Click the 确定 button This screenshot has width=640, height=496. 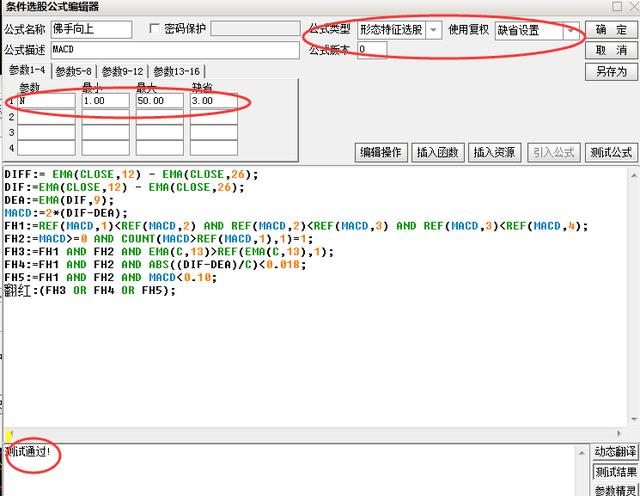click(x=611, y=30)
